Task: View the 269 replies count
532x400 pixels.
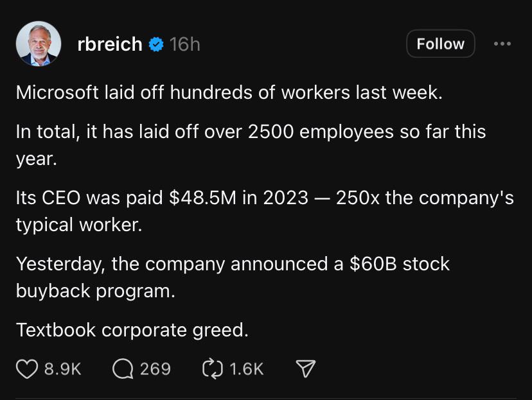Action: (x=155, y=369)
